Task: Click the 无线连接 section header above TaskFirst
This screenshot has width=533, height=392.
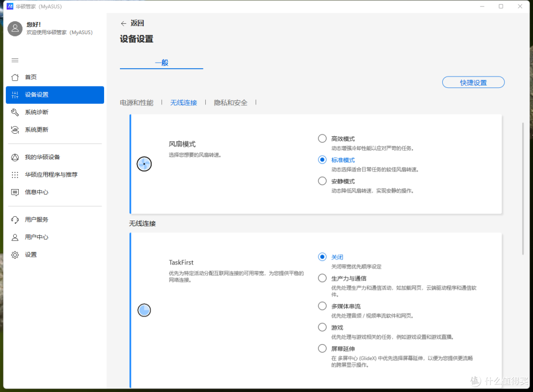Action: point(143,224)
